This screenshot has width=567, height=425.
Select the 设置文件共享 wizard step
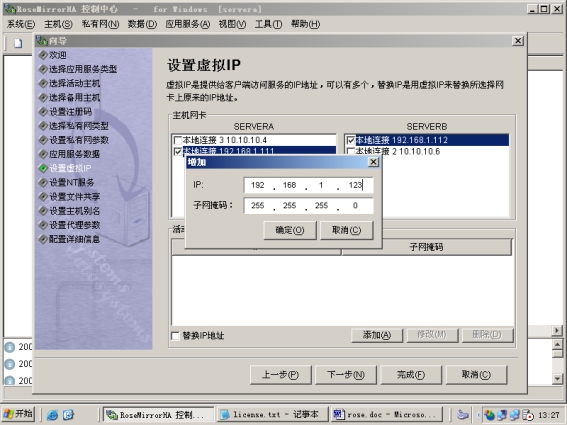click(74, 197)
